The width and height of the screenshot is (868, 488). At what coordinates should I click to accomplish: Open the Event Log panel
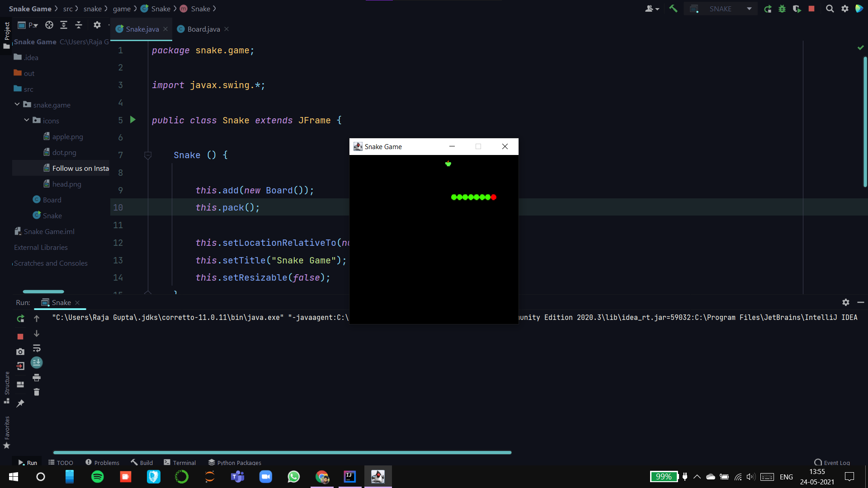(x=832, y=462)
